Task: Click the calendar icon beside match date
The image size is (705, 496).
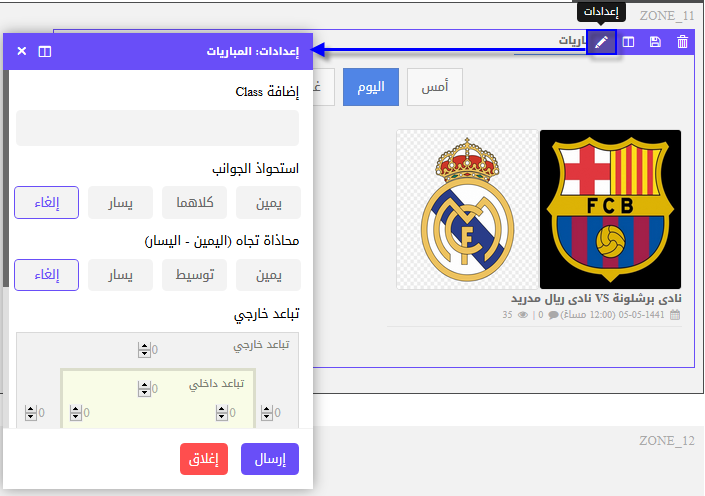Action: click(x=675, y=315)
